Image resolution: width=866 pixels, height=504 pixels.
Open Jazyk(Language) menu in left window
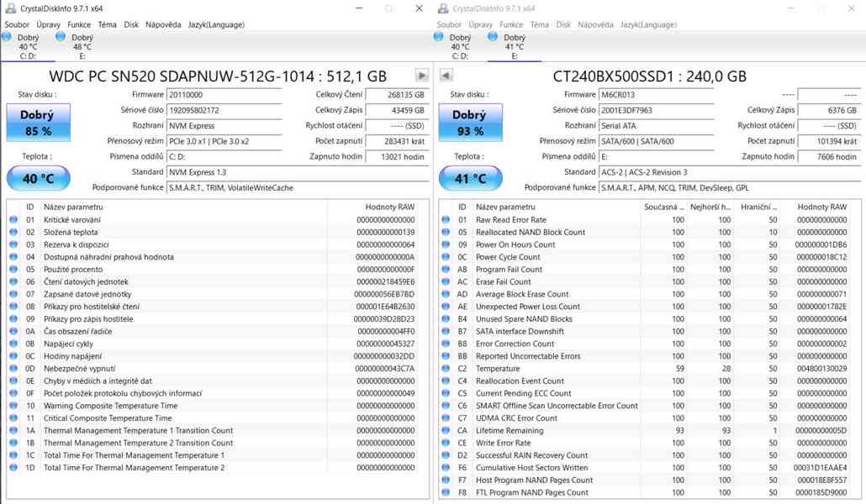click(x=216, y=24)
